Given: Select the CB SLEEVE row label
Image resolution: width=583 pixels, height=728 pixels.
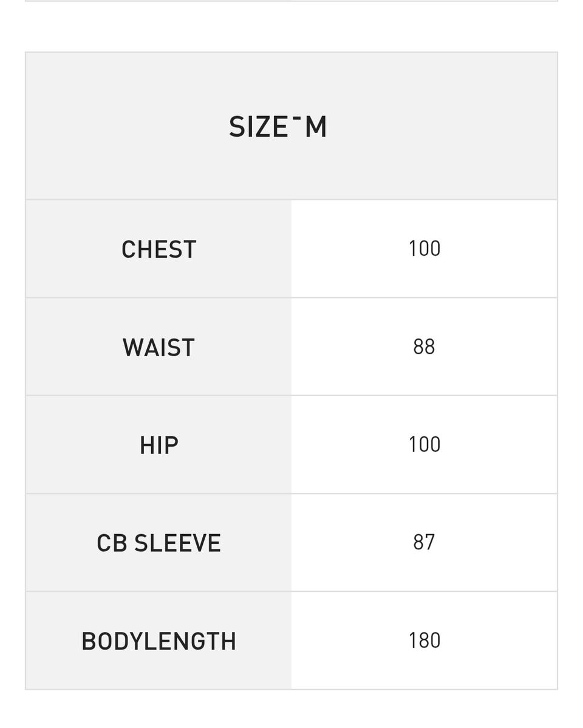Looking at the screenshot, I should coord(159,543).
